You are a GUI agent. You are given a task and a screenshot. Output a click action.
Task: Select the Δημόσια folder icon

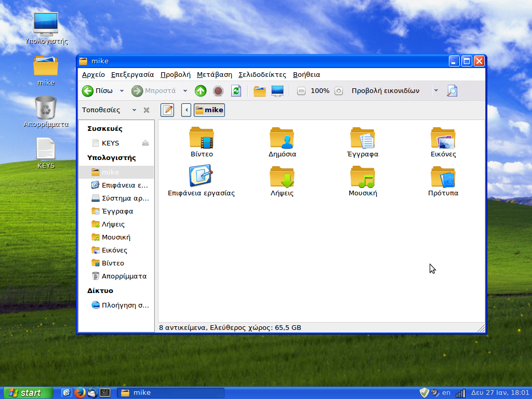[282, 138]
